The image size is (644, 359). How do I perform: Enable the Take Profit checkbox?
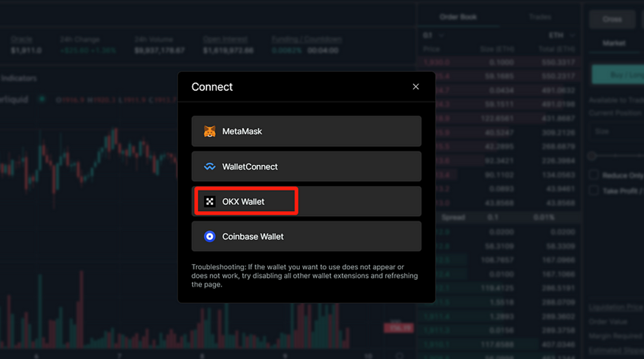(x=592, y=190)
